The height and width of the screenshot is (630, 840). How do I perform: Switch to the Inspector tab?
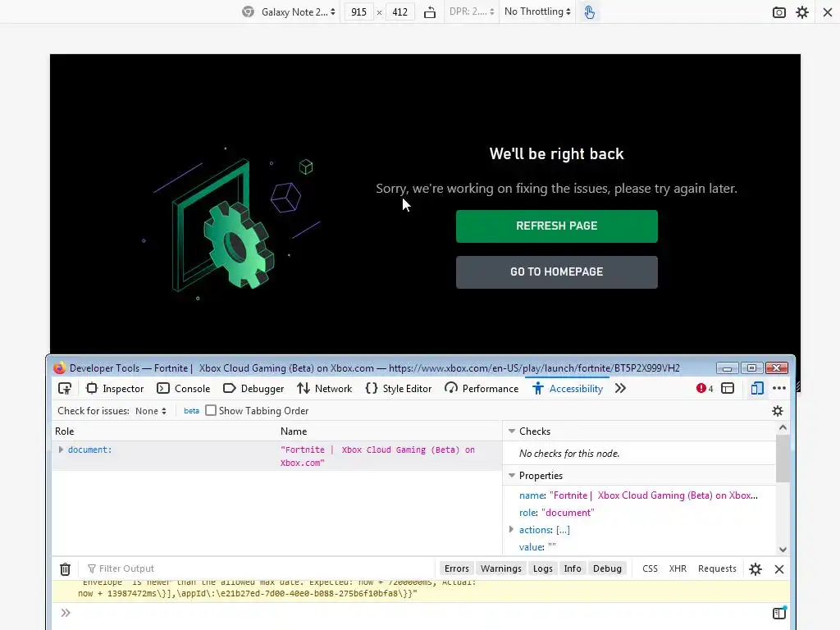click(115, 388)
